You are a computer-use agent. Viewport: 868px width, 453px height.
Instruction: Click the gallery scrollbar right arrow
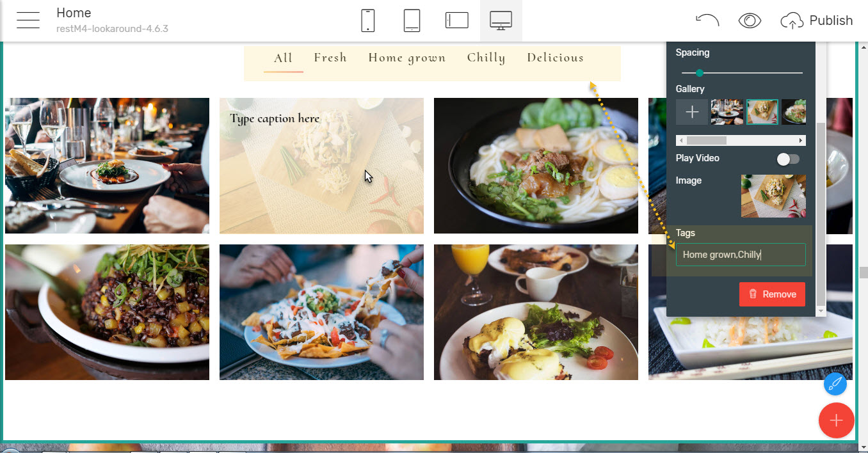pos(801,140)
